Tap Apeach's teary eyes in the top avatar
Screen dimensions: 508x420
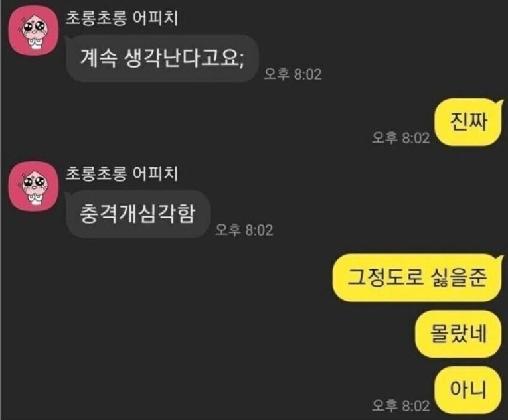coord(33,27)
